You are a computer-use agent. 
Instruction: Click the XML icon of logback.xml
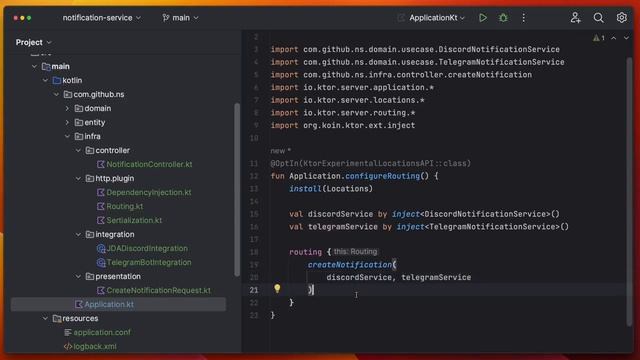[x=68, y=347]
